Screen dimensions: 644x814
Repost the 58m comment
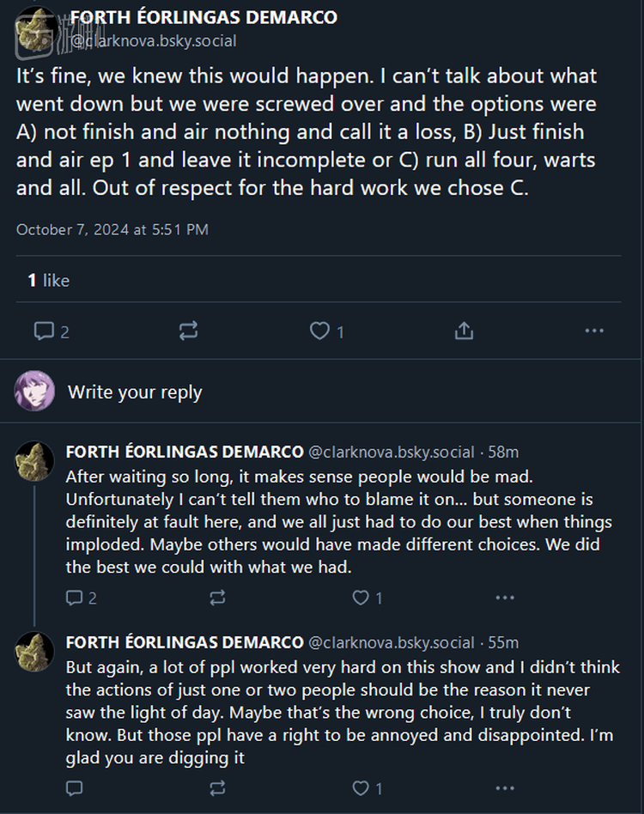pos(218,598)
